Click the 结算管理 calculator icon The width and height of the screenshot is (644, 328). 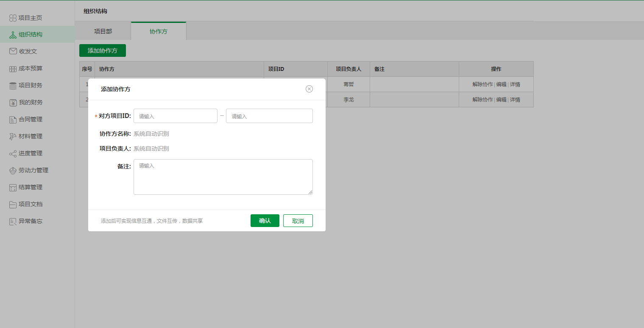[13, 188]
